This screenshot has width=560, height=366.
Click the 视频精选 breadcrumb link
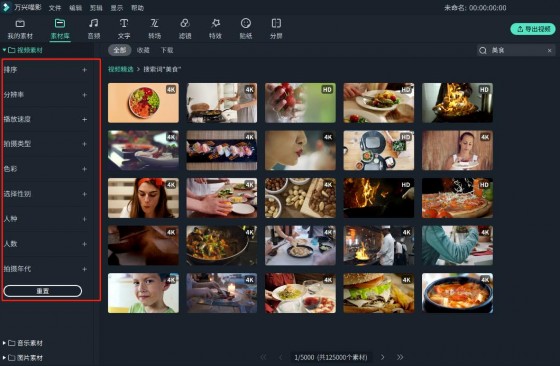(121, 69)
